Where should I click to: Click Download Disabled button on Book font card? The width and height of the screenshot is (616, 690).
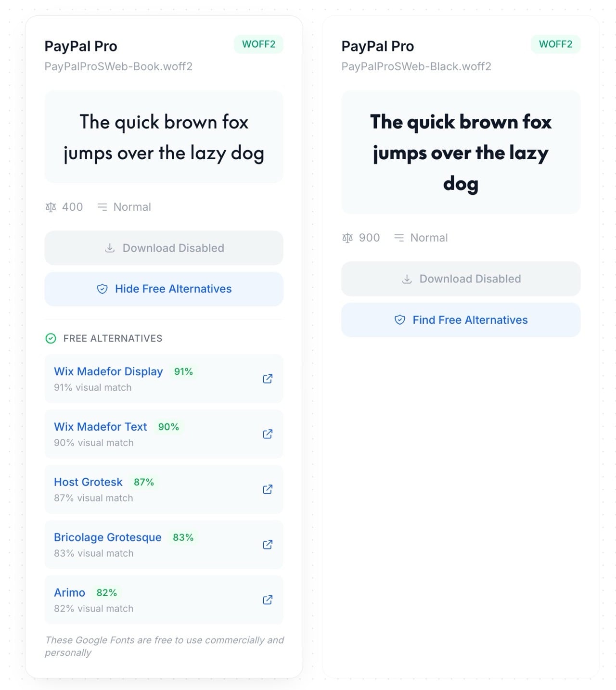coord(164,248)
